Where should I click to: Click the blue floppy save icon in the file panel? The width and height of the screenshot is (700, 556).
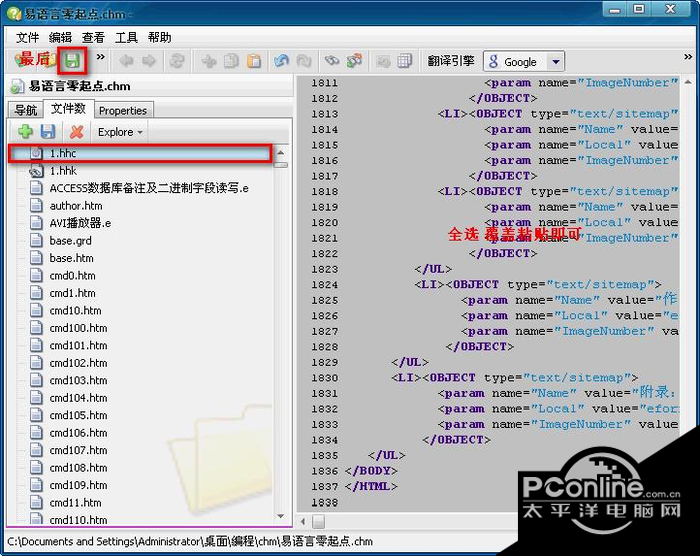[x=48, y=132]
